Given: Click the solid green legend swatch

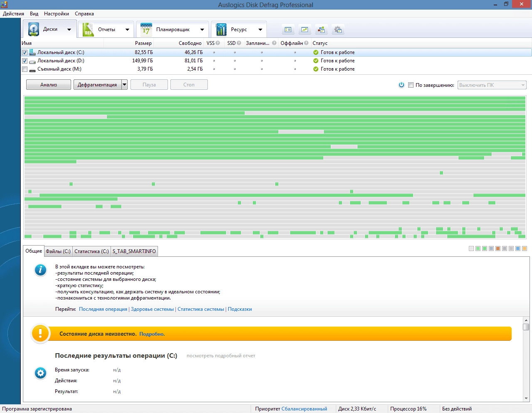Looking at the screenshot, I should [485, 248].
